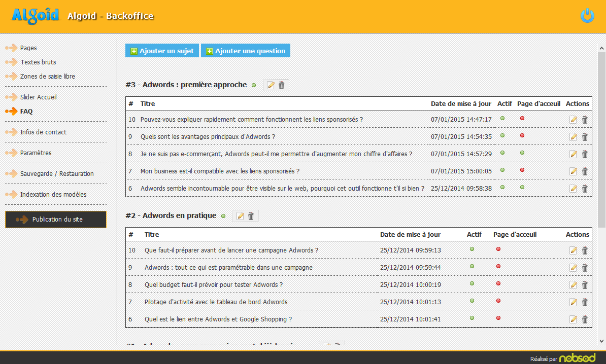The height and width of the screenshot is (364, 606).
Task: Open Infos de contact
Action: [x=43, y=132]
